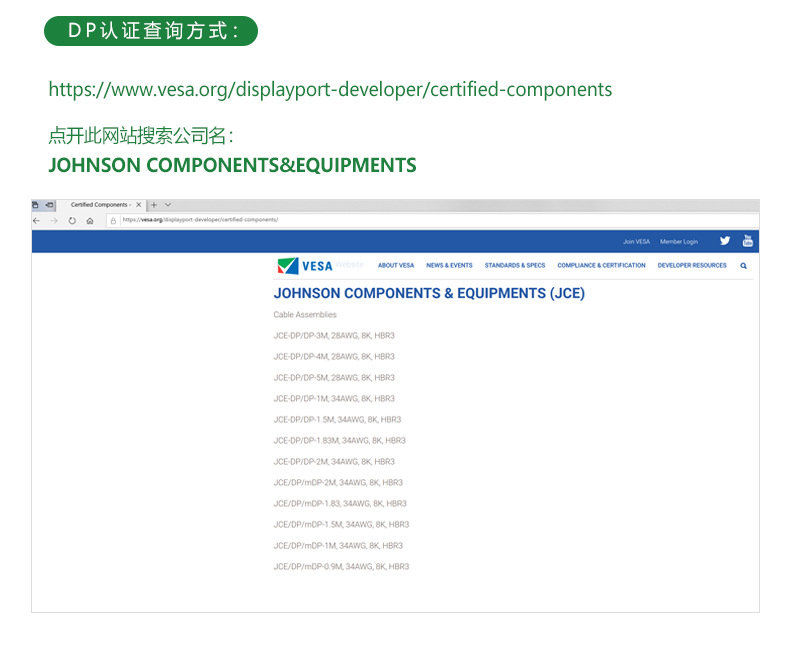Click the address bar lock icon
Viewport: 790px width, 670px height.
[x=113, y=221]
